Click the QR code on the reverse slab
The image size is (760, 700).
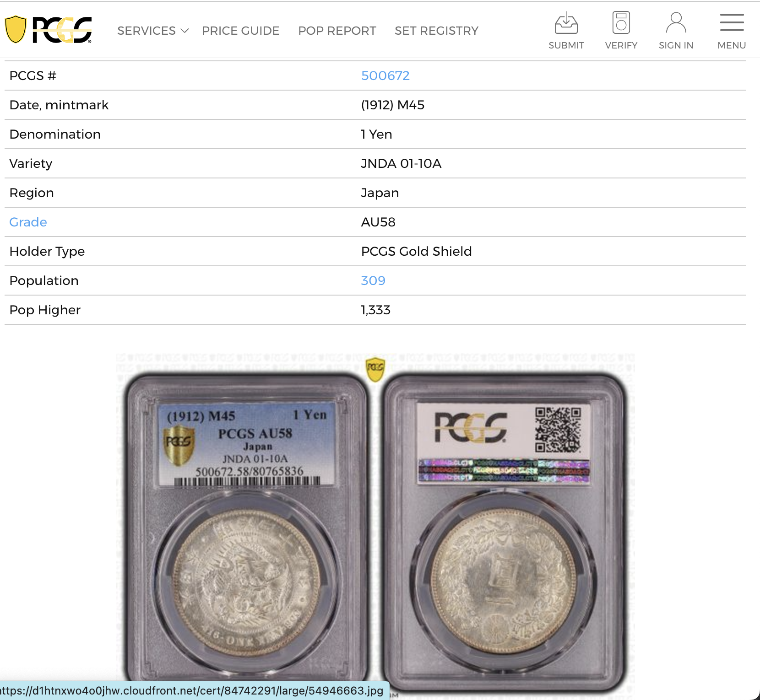[558, 430]
